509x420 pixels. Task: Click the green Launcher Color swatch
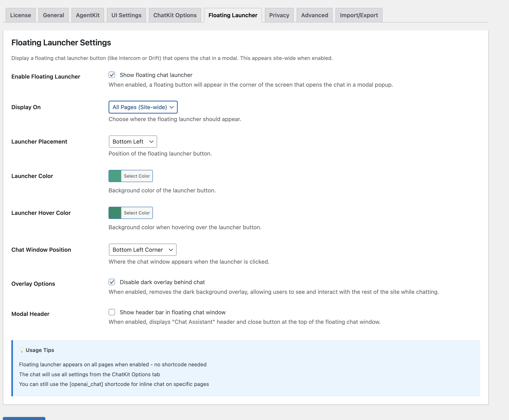pos(115,176)
